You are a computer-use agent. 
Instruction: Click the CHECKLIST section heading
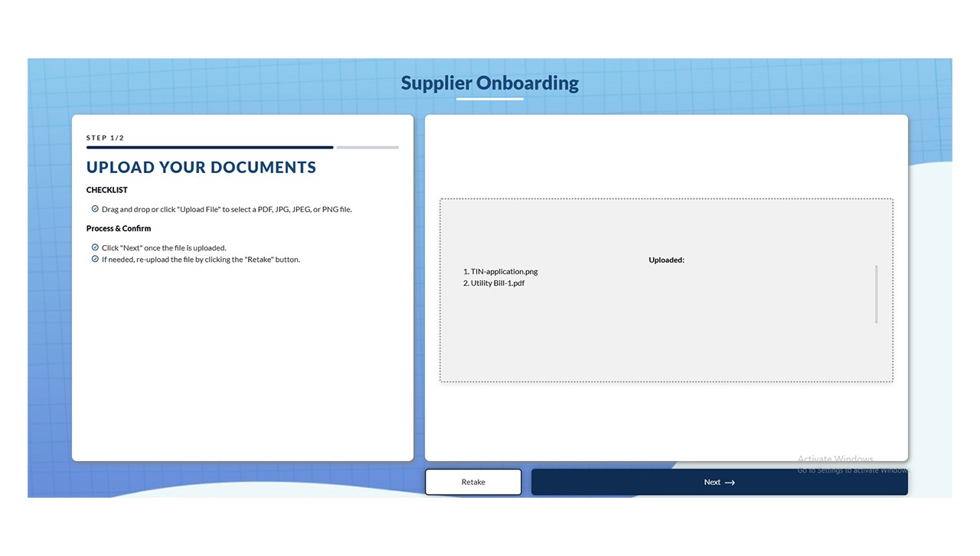(x=107, y=190)
